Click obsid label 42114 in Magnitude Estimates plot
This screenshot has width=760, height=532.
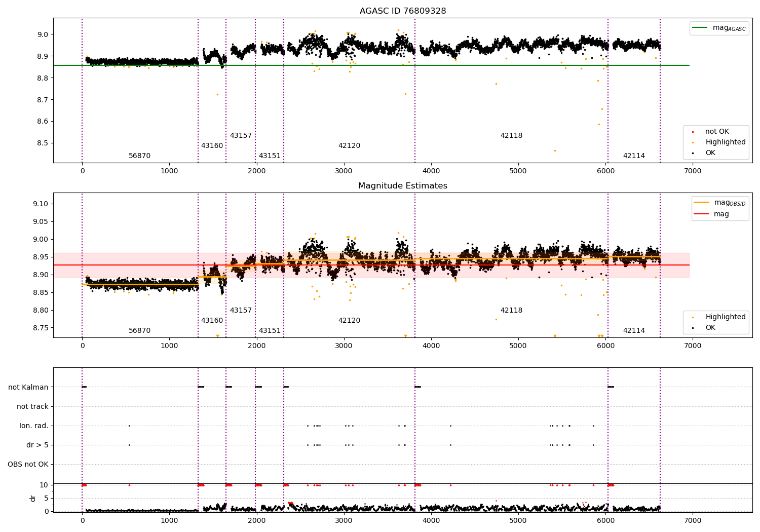[x=634, y=331]
